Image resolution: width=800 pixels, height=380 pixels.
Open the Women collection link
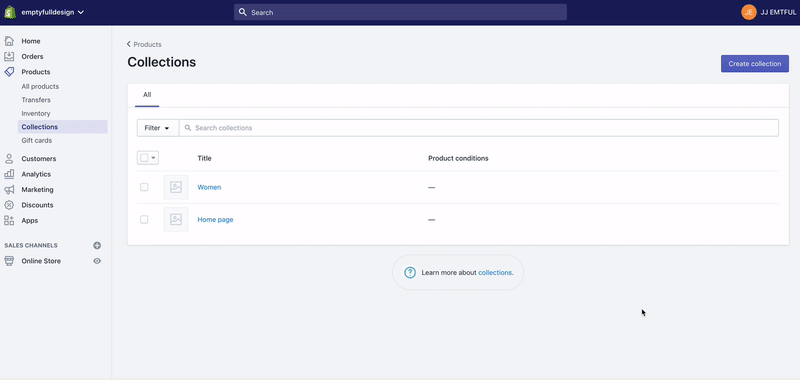point(209,187)
